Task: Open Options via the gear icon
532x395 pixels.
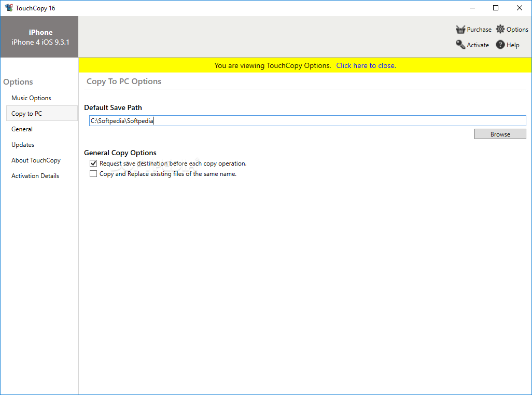Action: 500,29
